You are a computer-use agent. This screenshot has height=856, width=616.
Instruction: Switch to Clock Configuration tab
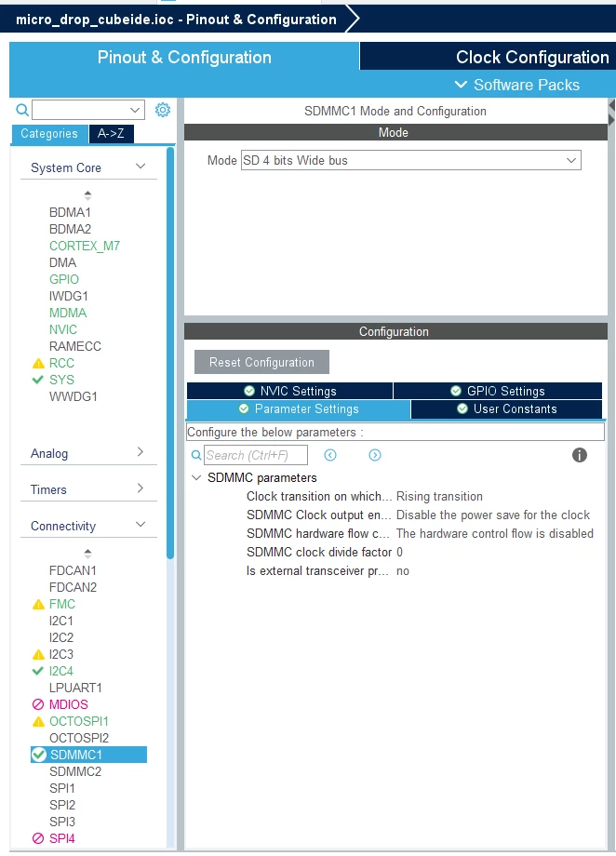532,57
